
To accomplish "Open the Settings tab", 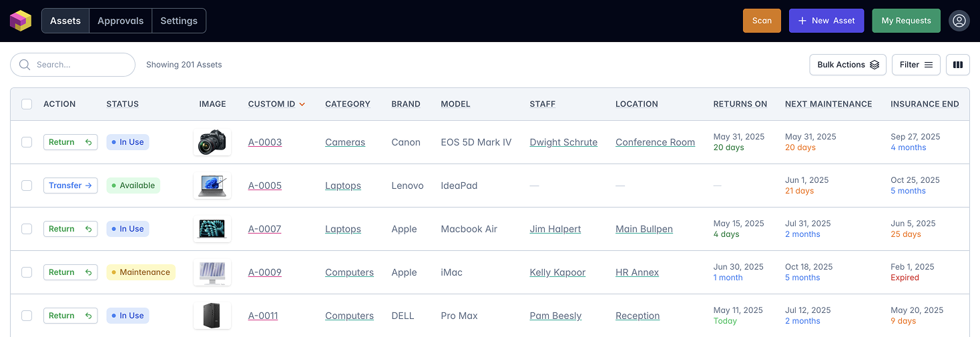I will pos(179,21).
